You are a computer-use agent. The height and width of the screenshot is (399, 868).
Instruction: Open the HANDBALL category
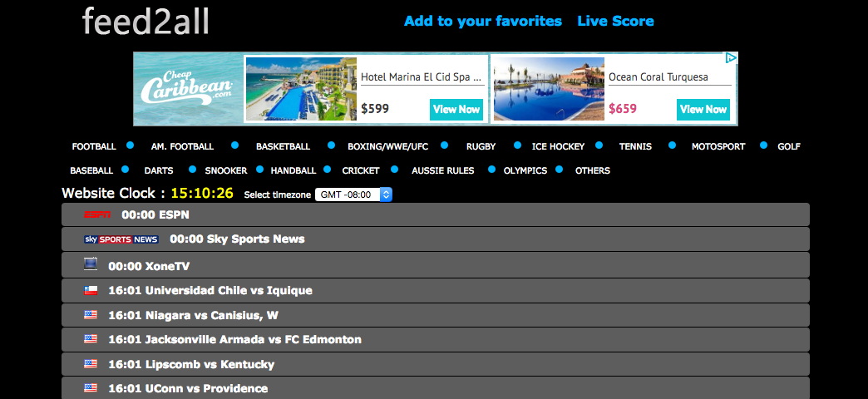tap(293, 170)
